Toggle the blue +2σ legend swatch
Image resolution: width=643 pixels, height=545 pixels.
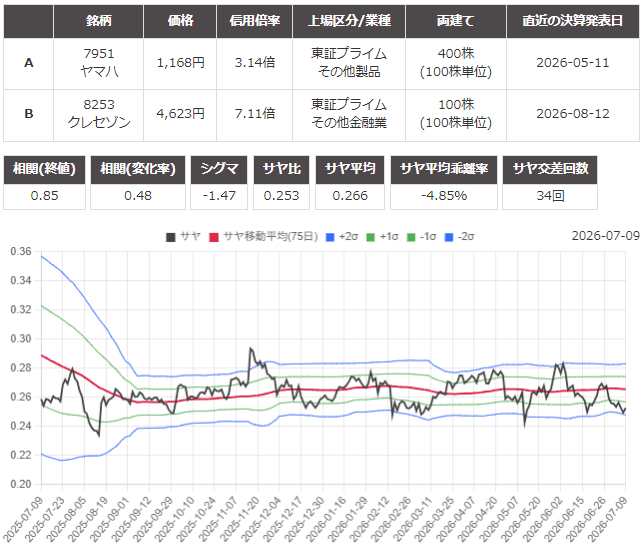[330, 237]
